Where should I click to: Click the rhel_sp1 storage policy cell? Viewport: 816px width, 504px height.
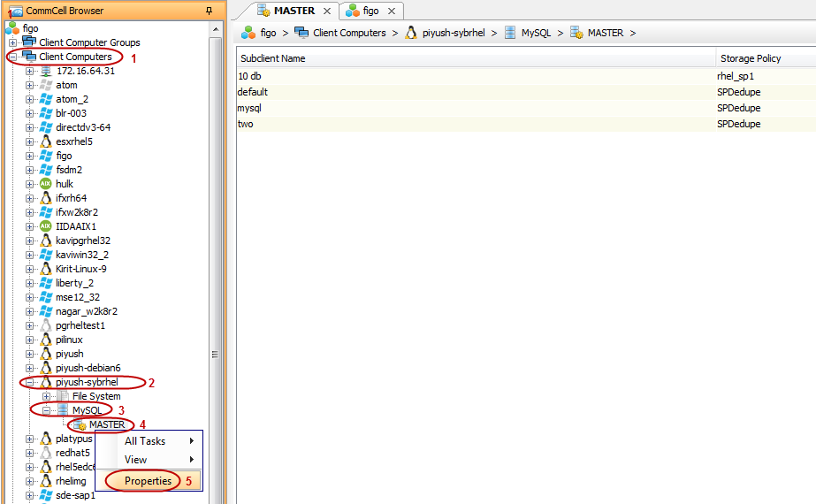pos(736,76)
